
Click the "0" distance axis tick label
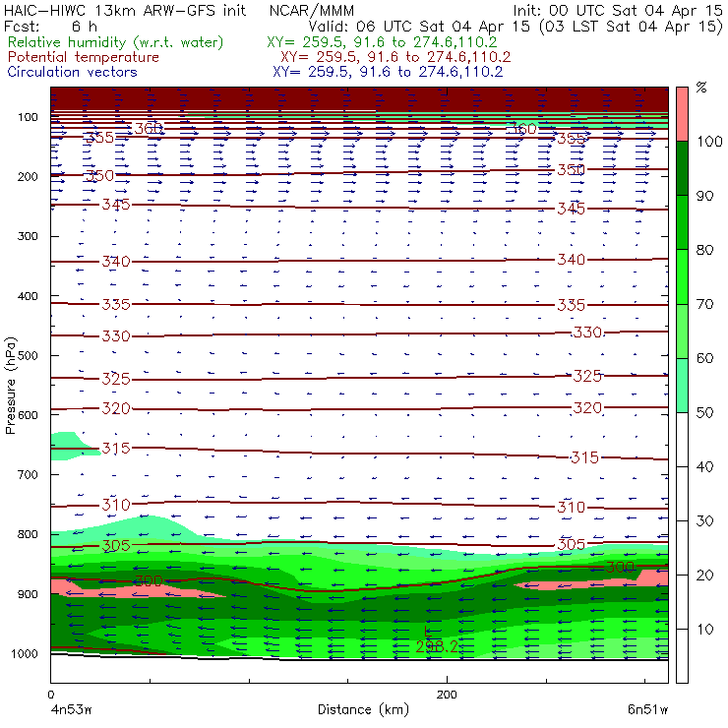(x=51, y=695)
